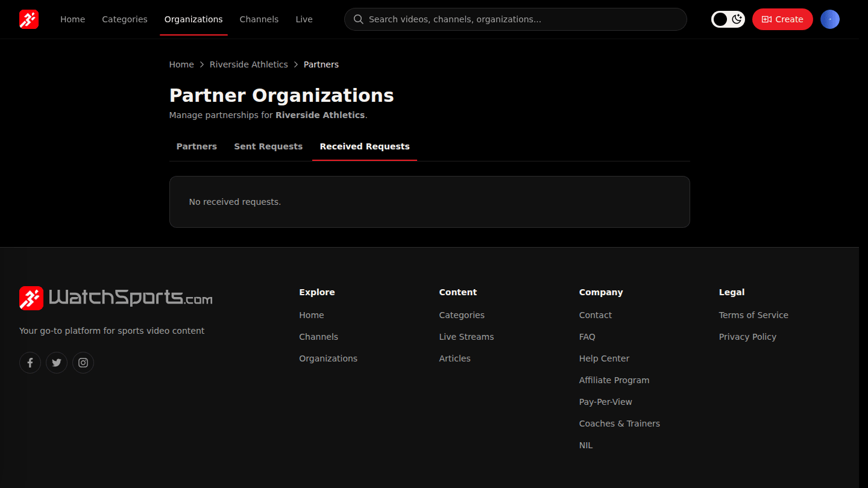The height and width of the screenshot is (488, 868).
Task: Open Channels link under Explore
Action: coord(319,337)
